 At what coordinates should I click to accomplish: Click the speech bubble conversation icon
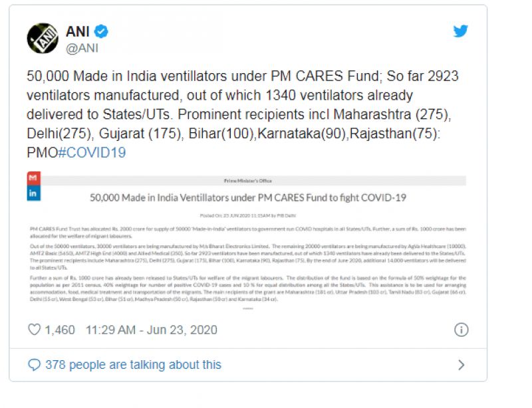[35, 365]
